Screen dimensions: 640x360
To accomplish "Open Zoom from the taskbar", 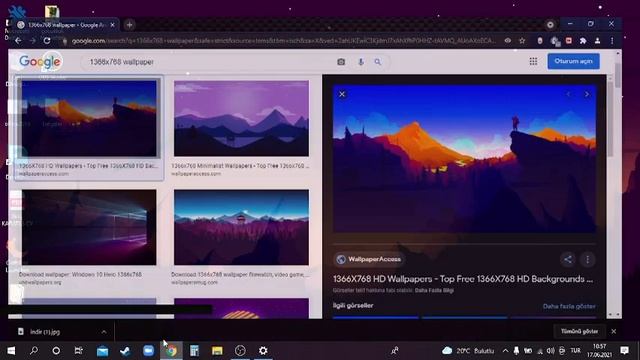I will click(x=148, y=350).
